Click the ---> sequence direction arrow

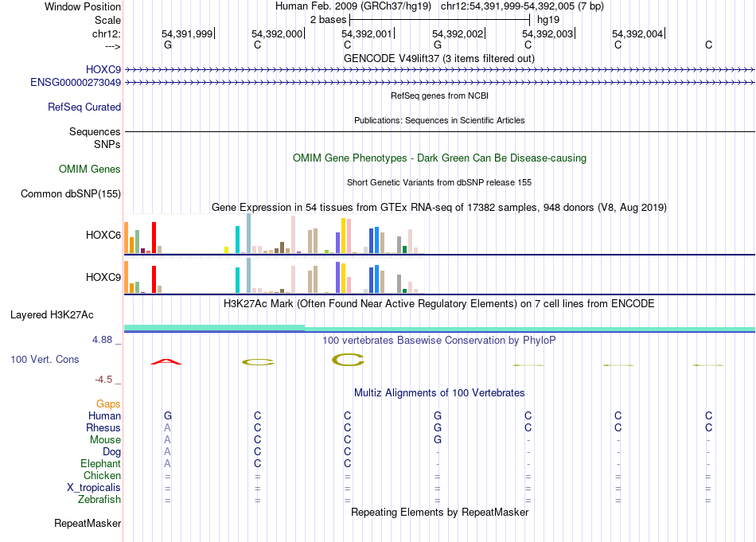(x=112, y=46)
